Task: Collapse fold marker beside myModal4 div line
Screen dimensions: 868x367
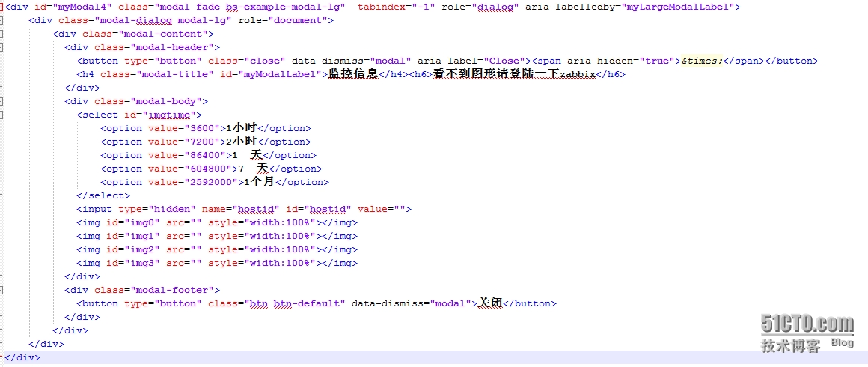Action: tap(1, 7)
